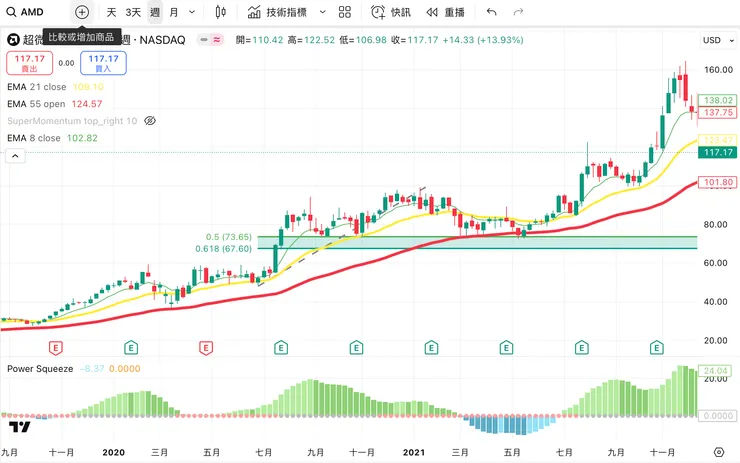740x463 pixels.
Task: Undo the last chart action
Action: point(491,12)
